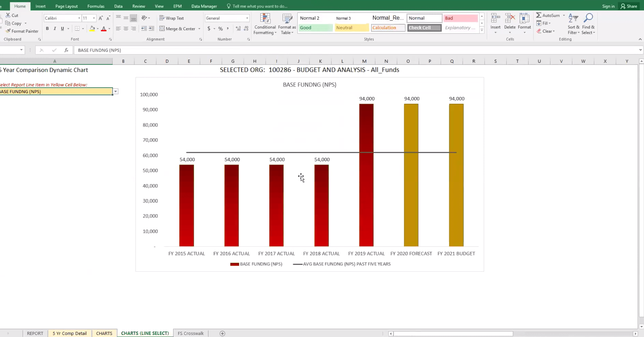Screen dimensions: 644x337
Task: Click Sign in
Action: 608,6
